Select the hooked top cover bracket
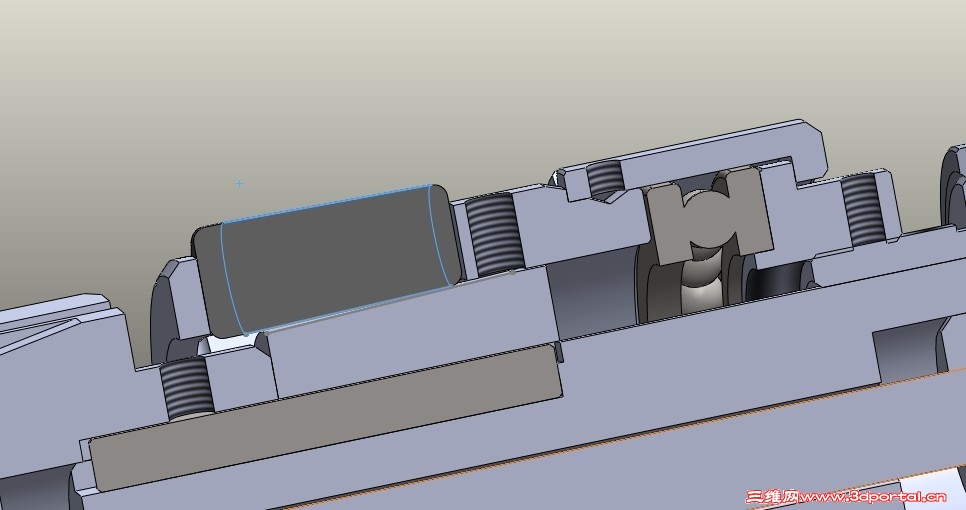This screenshot has height=510, width=966. pyautogui.click(x=692, y=160)
